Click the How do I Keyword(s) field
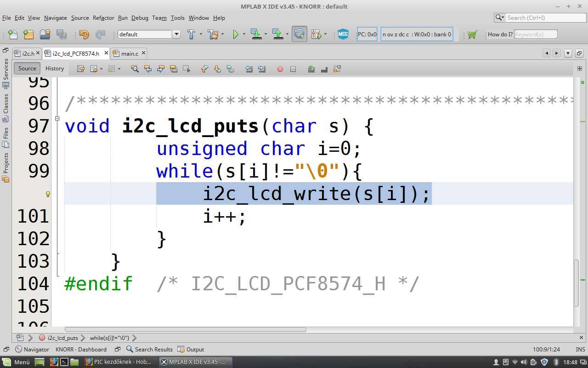The width and height of the screenshot is (588, 368). pyautogui.click(x=536, y=34)
